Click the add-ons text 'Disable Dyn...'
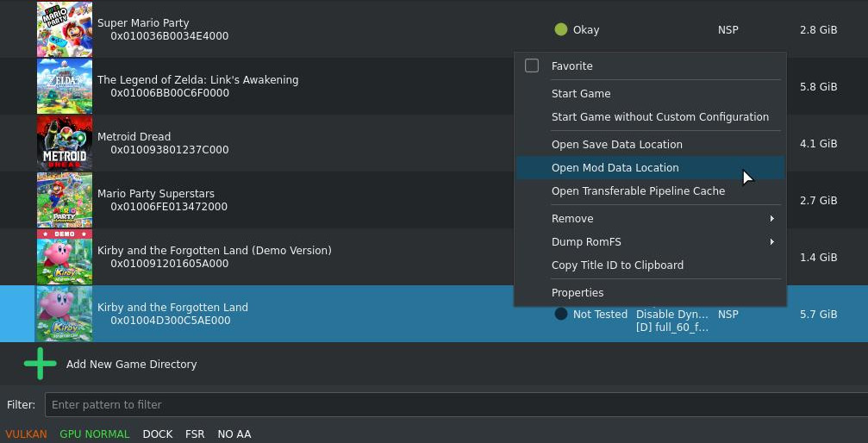The height and width of the screenshot is (443, 868). coord(672,315)
